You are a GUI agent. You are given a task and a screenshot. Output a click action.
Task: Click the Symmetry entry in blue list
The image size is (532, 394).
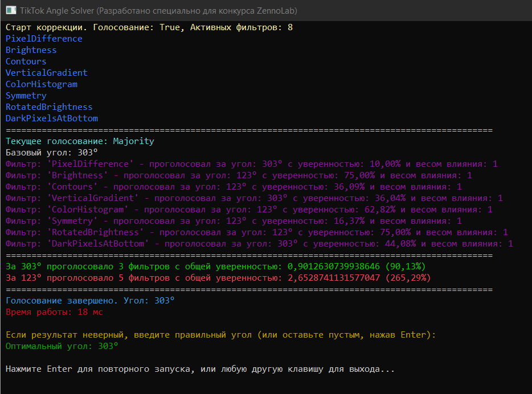26,96
